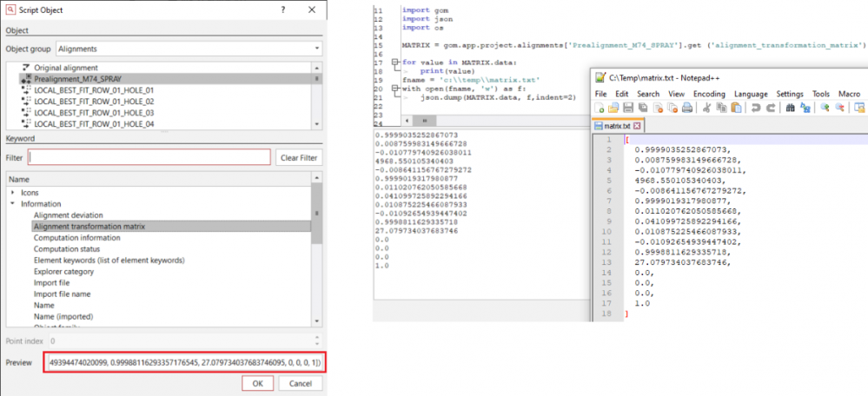Click the keyword list scrollbar down arrow

click(316, 320)
